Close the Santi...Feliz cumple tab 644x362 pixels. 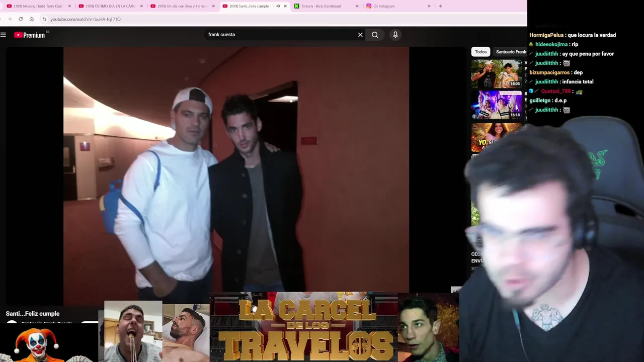click(x=285, y=6)
